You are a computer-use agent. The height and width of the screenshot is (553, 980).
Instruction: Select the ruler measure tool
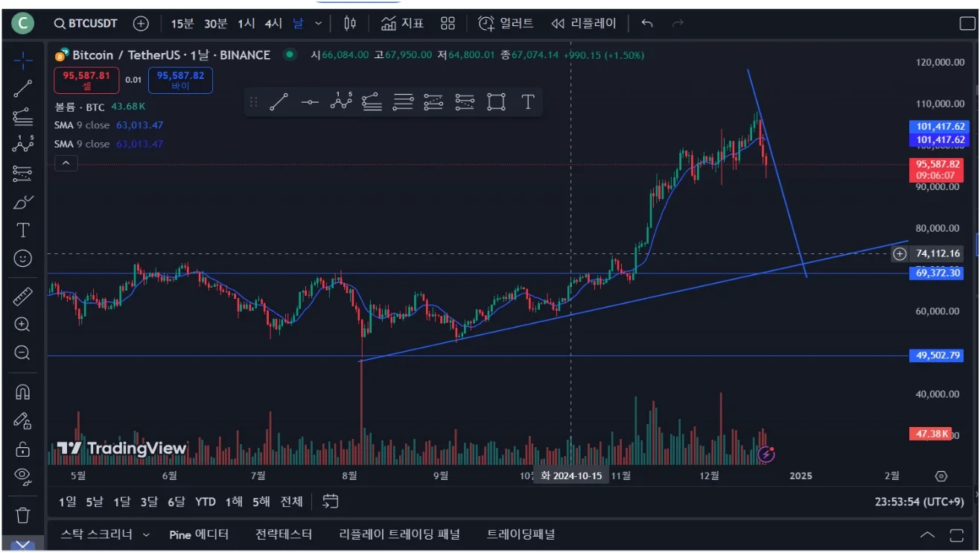point(23,297)
